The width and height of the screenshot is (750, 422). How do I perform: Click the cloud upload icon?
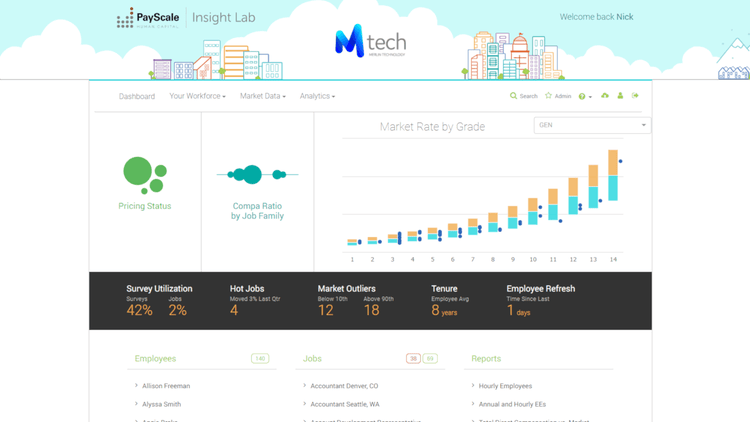tap(605, 96)
